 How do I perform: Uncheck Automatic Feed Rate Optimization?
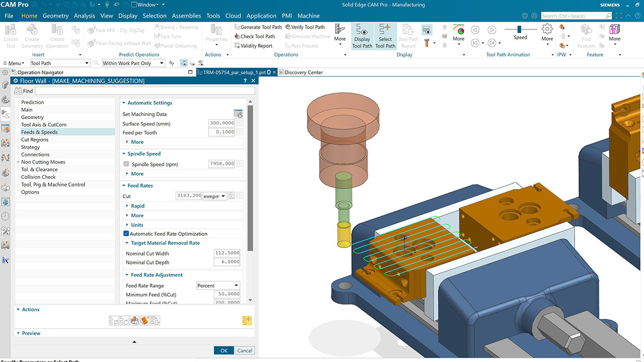pos(125,233)
